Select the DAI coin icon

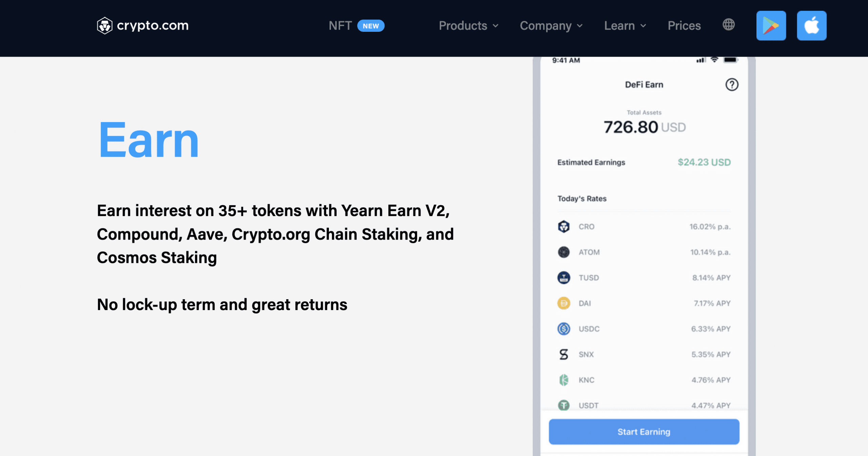tap(564, 303)
